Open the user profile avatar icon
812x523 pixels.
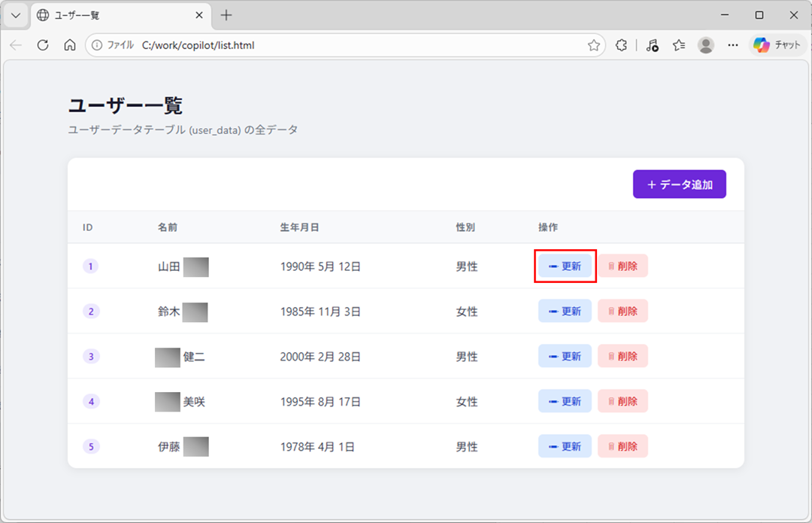click(x=705, y=45)
